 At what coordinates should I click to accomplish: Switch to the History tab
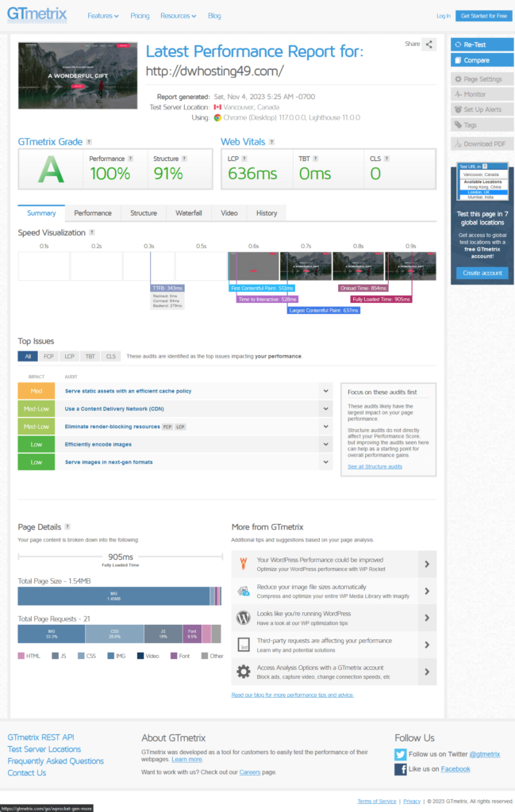point(267,213)
